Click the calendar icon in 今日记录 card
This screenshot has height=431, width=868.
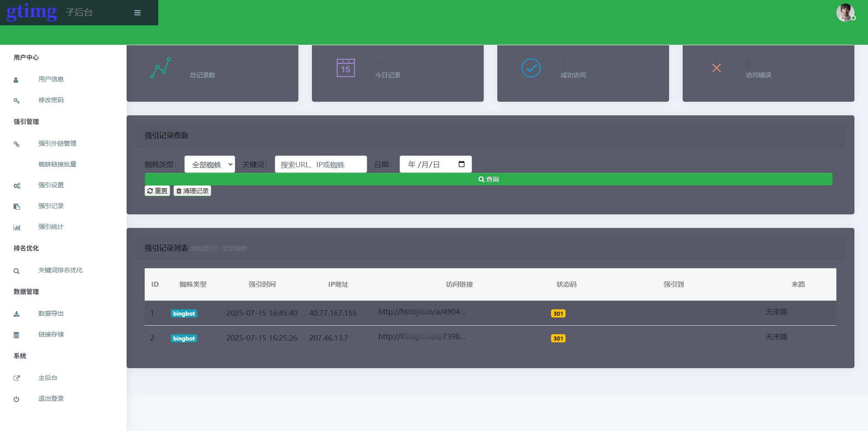click(346, 68)
